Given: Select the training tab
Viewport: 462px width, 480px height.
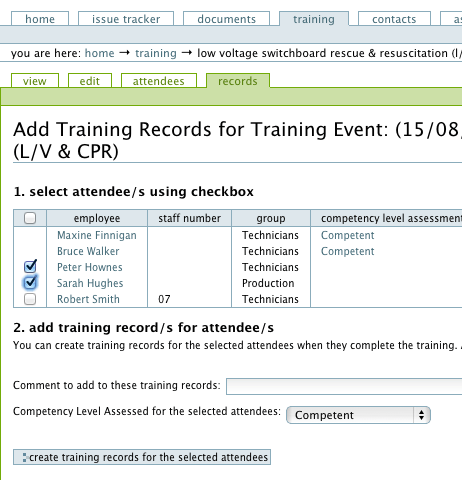Looking at the screenshot, I should click(x=314, y=19).
